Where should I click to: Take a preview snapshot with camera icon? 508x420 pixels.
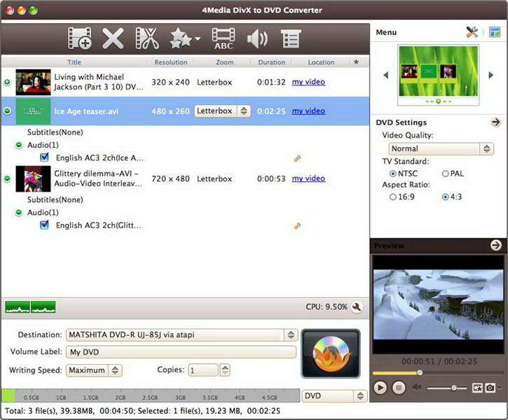click(x=490, y=387)
